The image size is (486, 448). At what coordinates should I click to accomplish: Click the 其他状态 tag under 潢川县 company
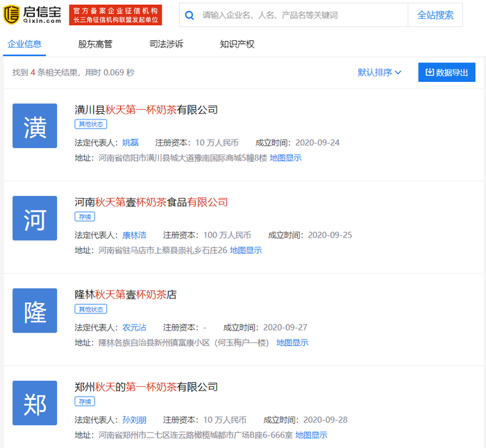click(x=91, y=124)
